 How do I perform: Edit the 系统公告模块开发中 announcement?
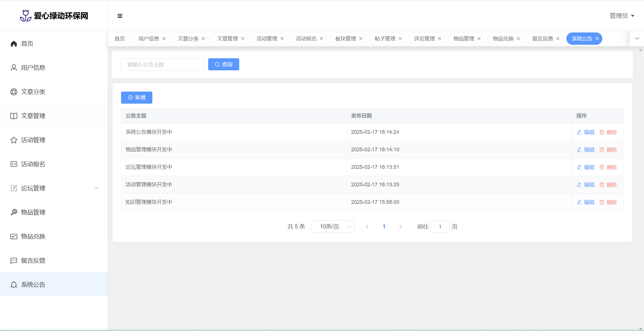click(x=586, y=132)
